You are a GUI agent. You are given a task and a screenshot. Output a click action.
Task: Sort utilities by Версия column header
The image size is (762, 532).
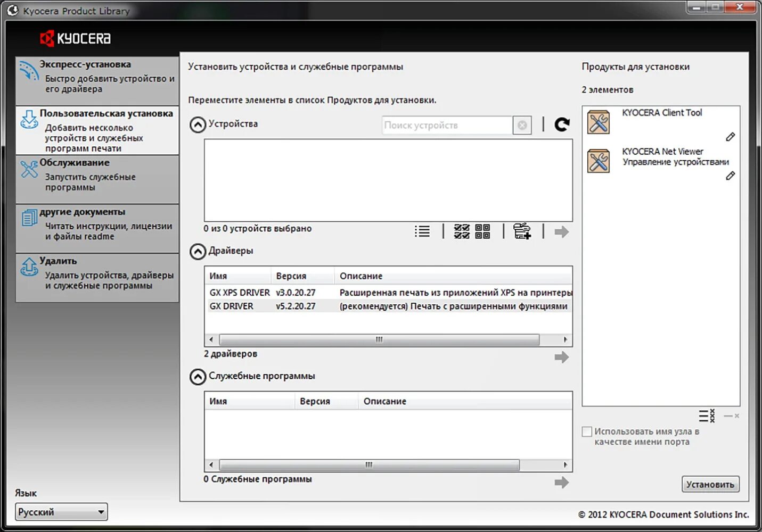[x=326, y=401]
